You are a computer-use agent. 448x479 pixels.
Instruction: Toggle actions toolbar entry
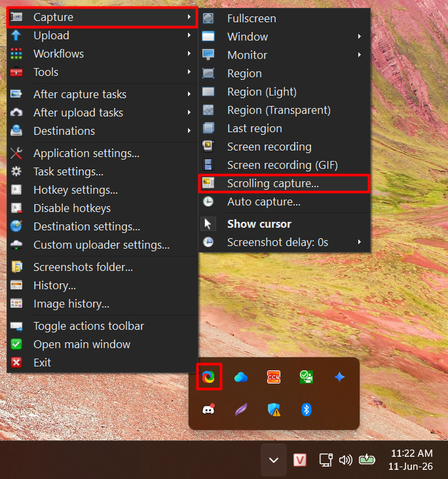click(102, 326)
